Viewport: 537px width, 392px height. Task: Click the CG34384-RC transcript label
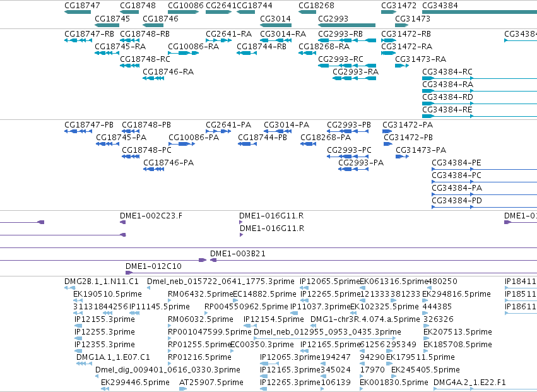pos(447,71)
